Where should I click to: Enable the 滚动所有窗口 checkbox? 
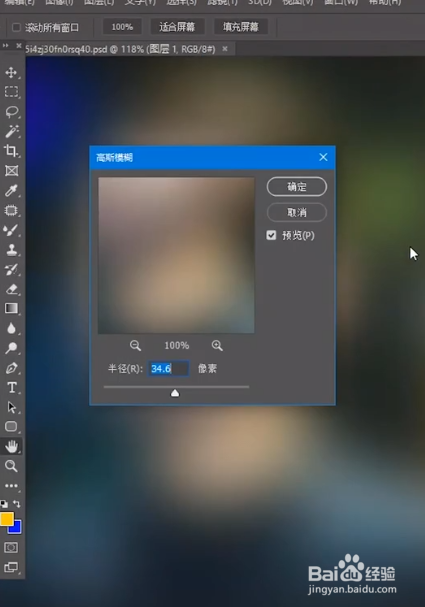pyautogui.click(x=16, y=27)
